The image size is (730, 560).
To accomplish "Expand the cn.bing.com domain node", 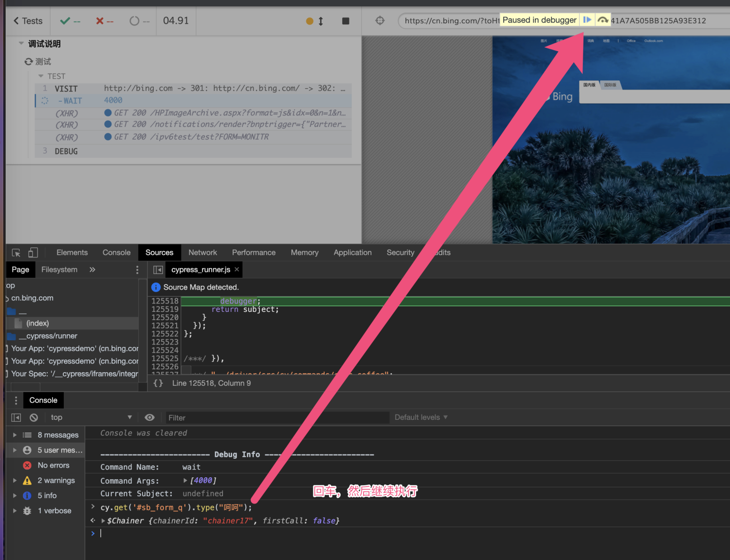I will (8, 298).
